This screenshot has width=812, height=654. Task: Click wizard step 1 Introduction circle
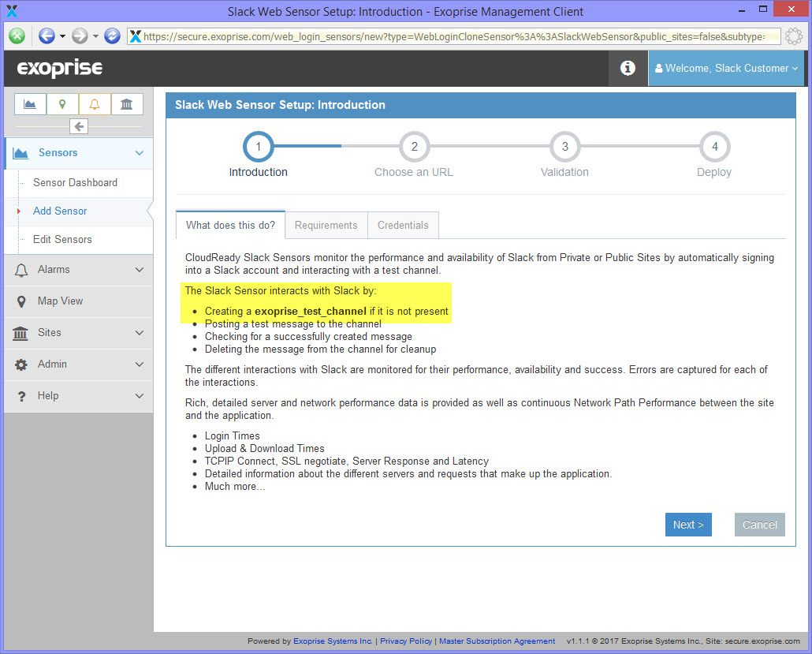coord(259,147)
